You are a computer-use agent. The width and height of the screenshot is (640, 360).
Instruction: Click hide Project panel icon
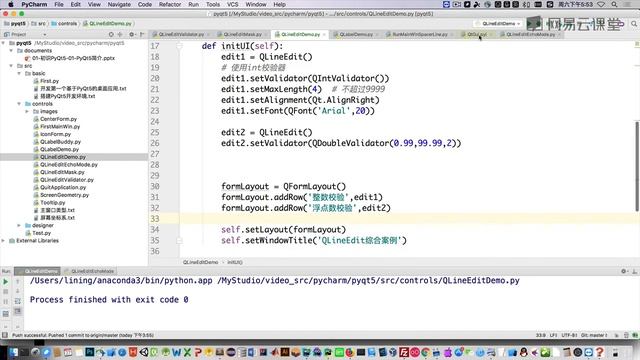(x=142, y=34)
